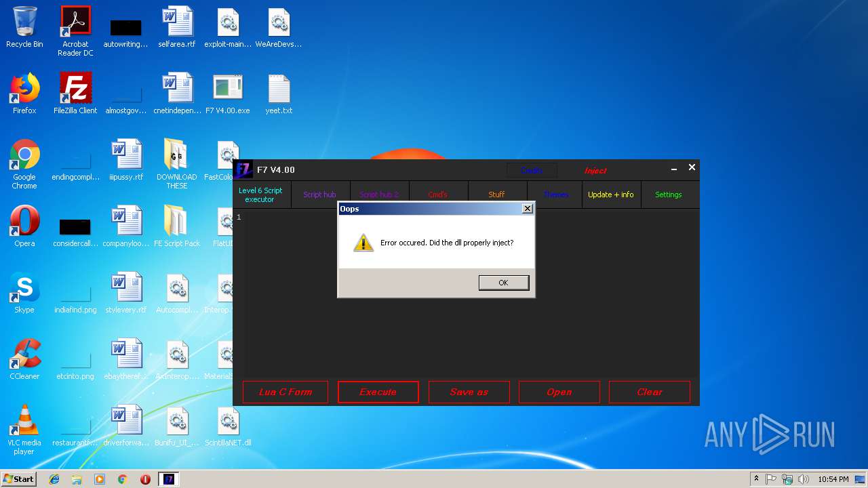Open Credits in F7 title bar
Screen dimensions: 868x488
532,170
